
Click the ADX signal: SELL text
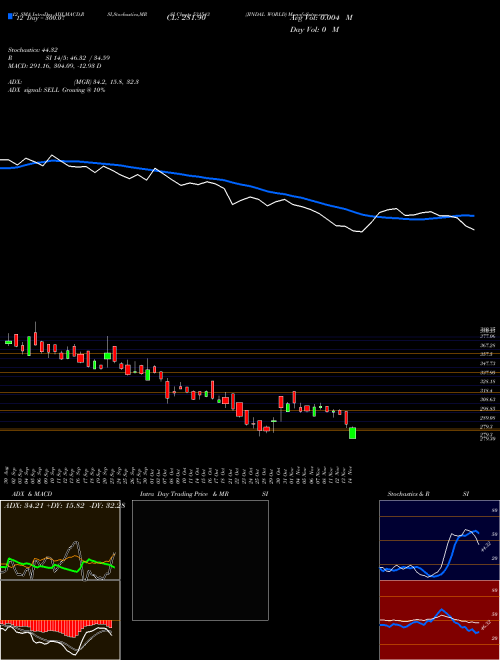click(56, 90)
